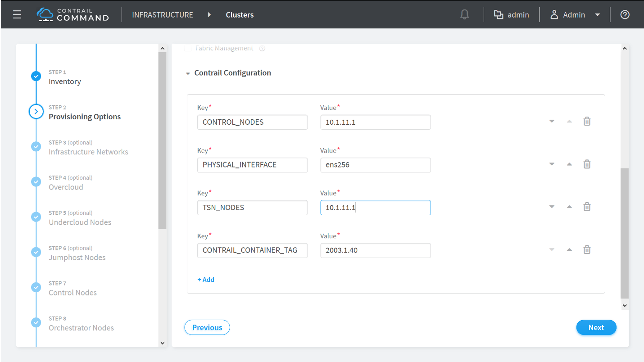Move the TSN_NODES row down
This screenshot has width=644, height=362.
[x=552, y=207]
